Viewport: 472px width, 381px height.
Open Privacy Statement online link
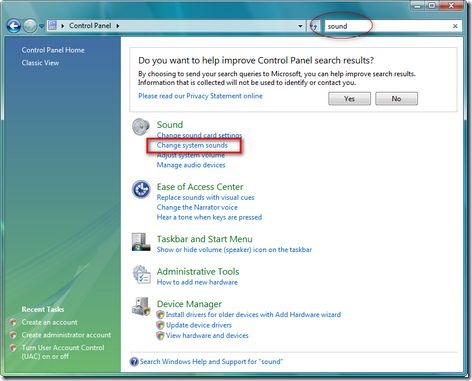pos(200,96)
